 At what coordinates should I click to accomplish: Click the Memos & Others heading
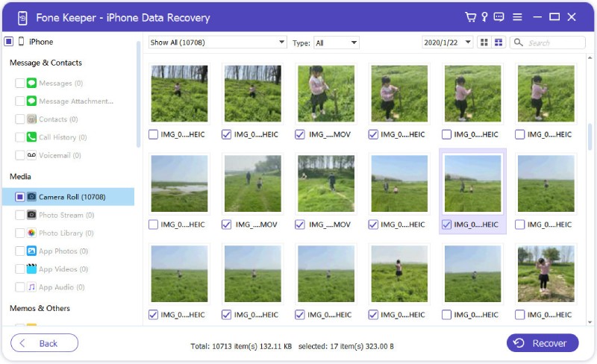40,308
